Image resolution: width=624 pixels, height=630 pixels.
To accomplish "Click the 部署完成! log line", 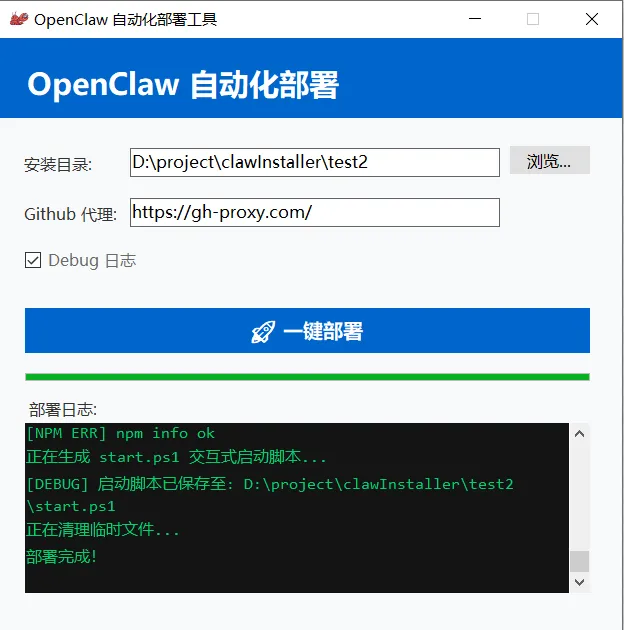I will [x=61, y=557].
